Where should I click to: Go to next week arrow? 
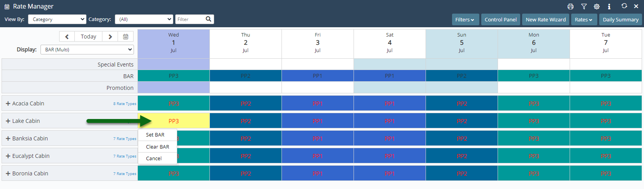(110, 37)
